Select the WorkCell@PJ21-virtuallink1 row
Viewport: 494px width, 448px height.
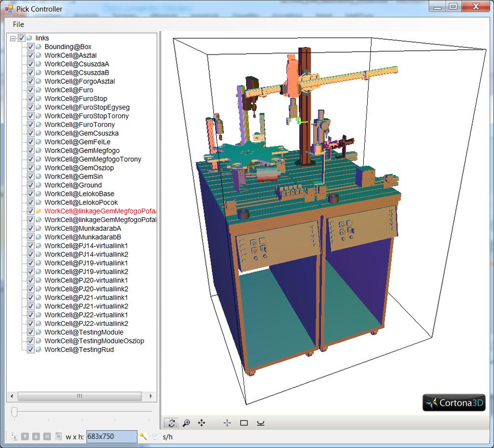tap(86, 297)
